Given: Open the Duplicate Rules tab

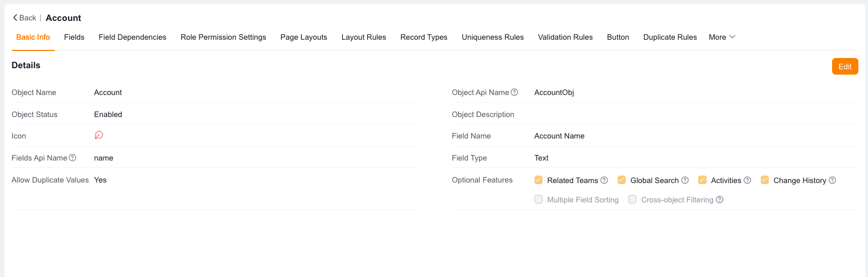Looking at the screenshot, I should 670,37.
